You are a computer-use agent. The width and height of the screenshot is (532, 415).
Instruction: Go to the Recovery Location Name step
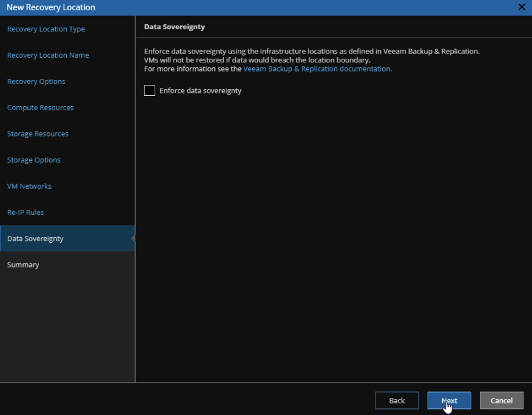coord(48,55)
